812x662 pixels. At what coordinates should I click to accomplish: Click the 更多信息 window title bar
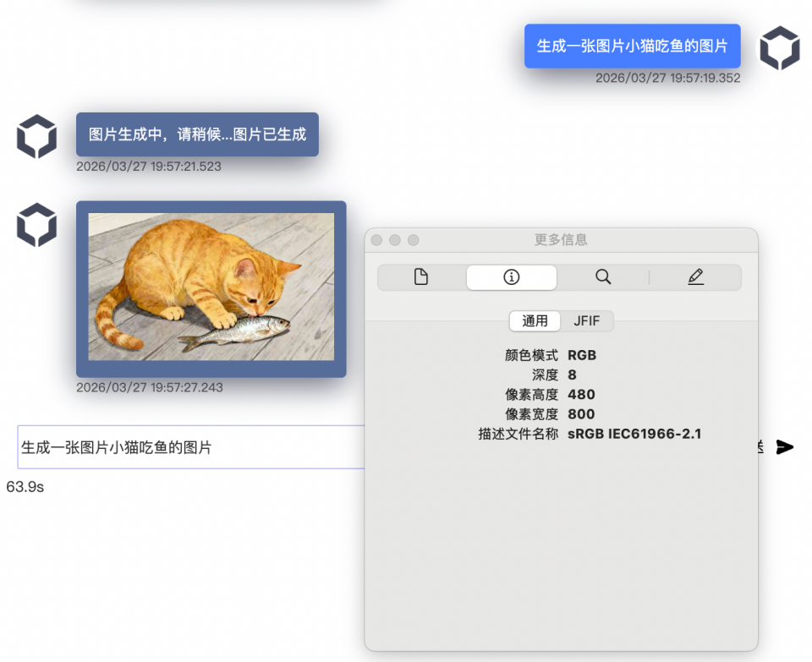pos(561,240)
